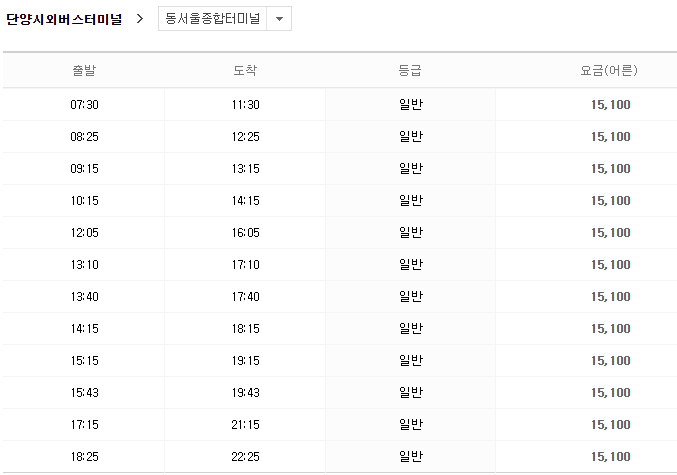677x475 pixels.
Task: Select the 09:15 departure row
Action: click(84, 169)
